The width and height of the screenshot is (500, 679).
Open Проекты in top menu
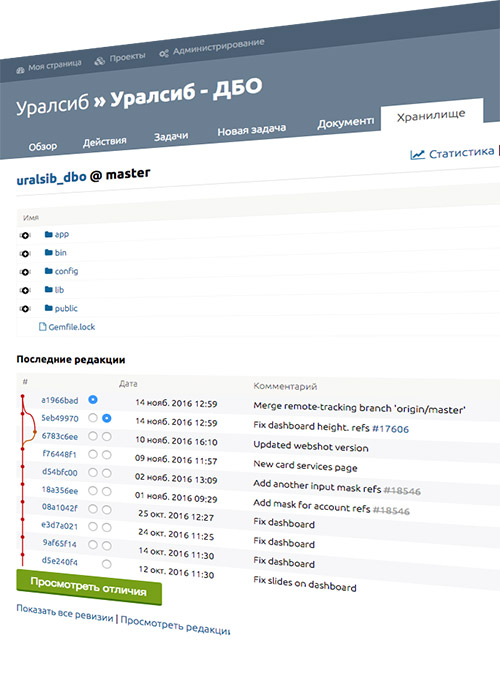coord(127,57)
